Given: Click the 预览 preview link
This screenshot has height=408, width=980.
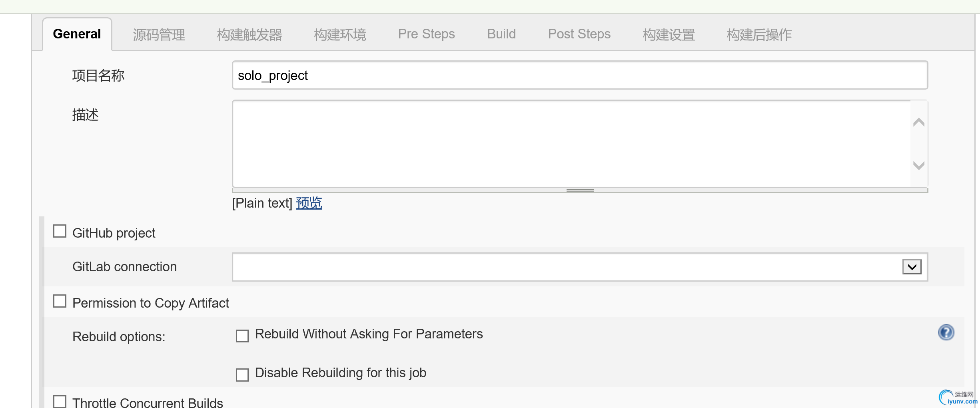Looking at the screenshot, I should [309, 203].
